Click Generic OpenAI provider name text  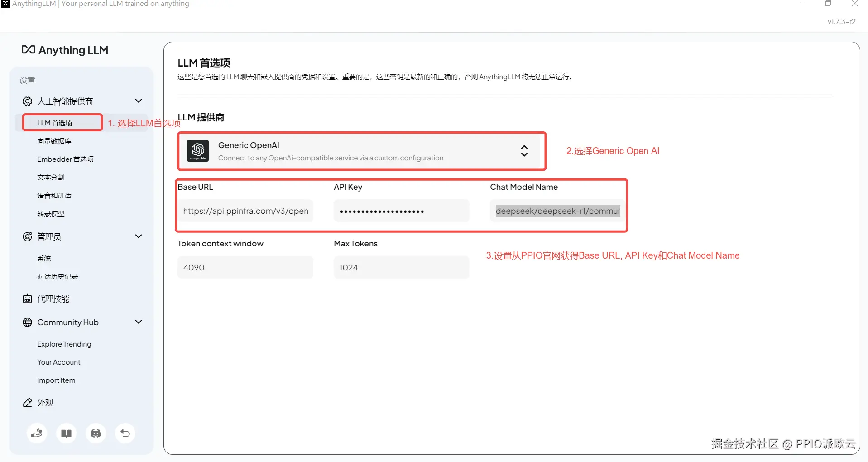tap(249, 145)
